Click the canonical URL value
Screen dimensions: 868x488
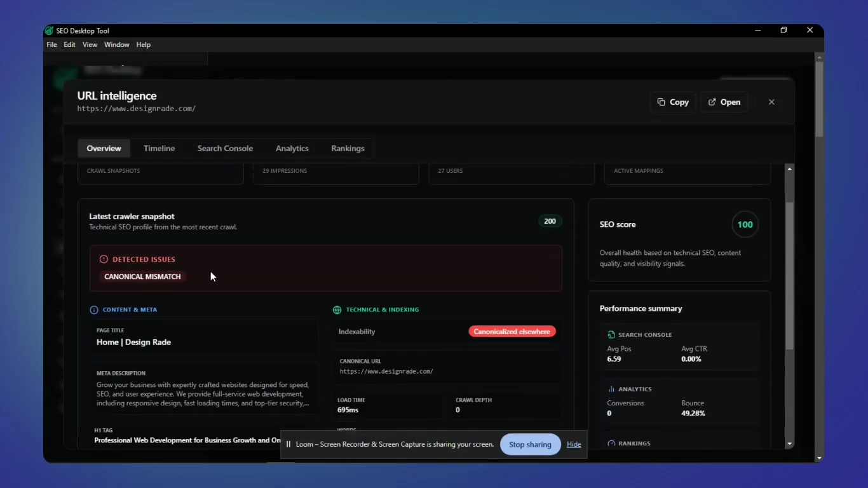[x=386, y=372]
